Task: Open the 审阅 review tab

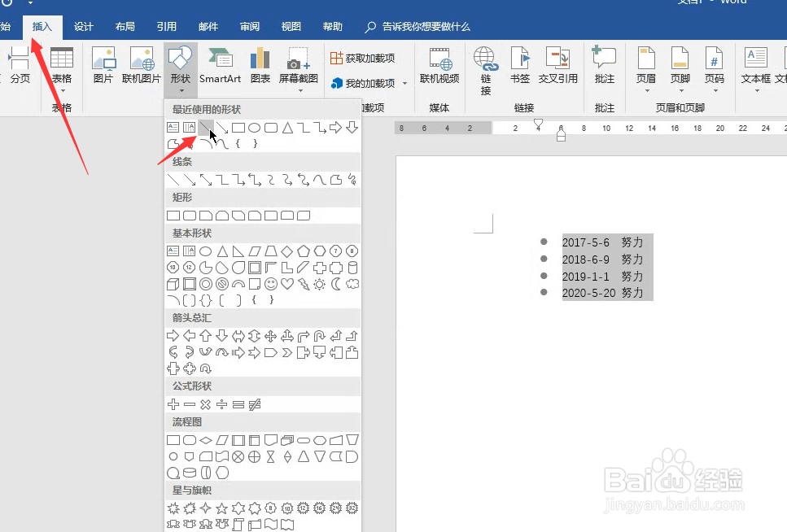Action: pos(250,27)
